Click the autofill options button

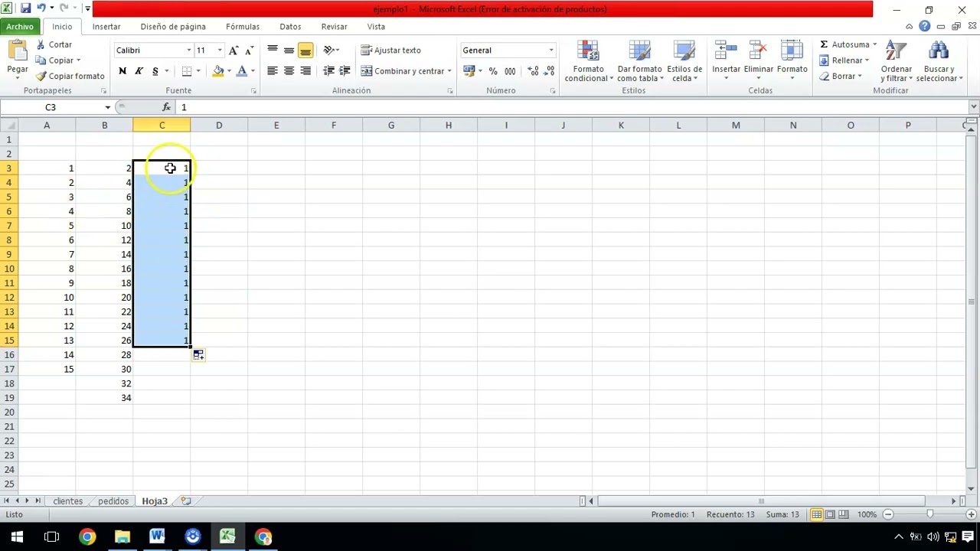click(198, 355)
